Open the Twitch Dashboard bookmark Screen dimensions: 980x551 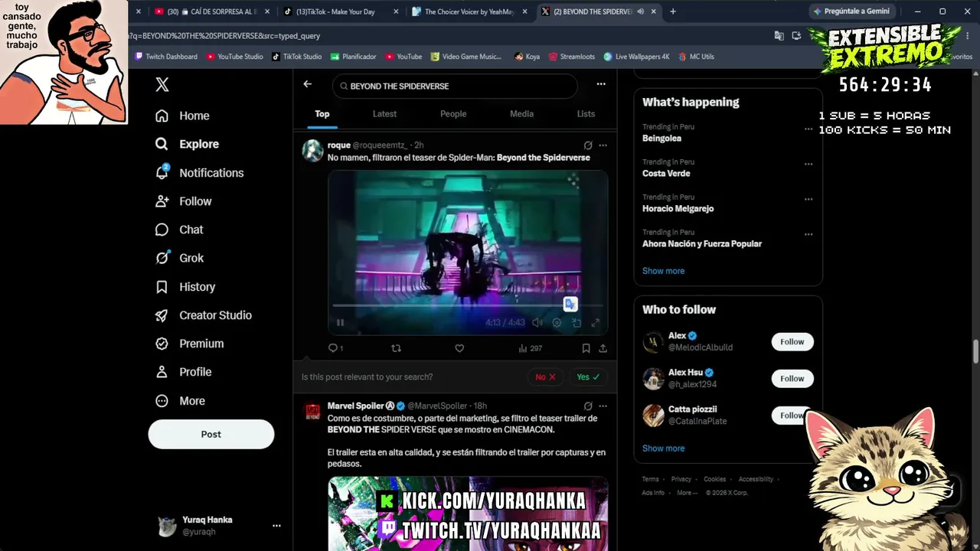coord(166,57)
